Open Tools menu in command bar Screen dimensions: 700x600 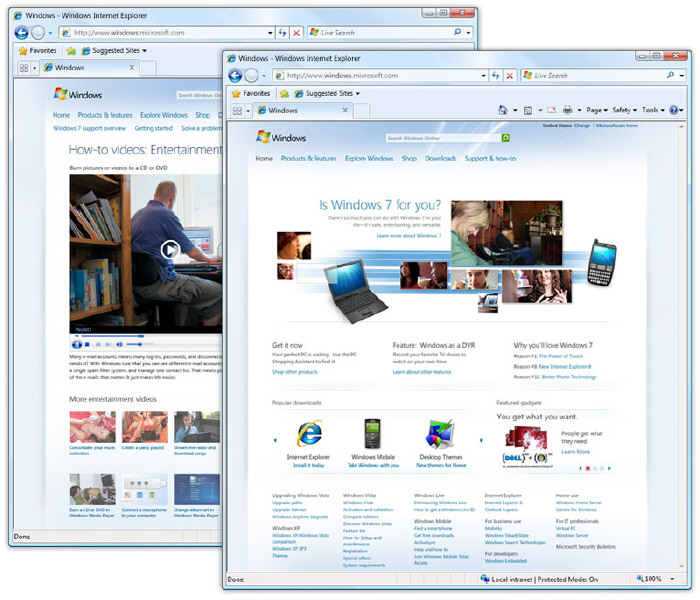pos(653,110)
